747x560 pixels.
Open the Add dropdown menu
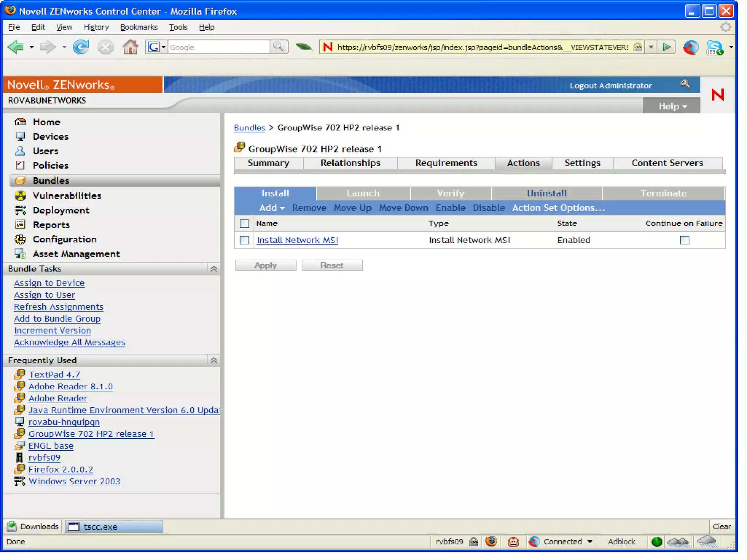(272, 208)
